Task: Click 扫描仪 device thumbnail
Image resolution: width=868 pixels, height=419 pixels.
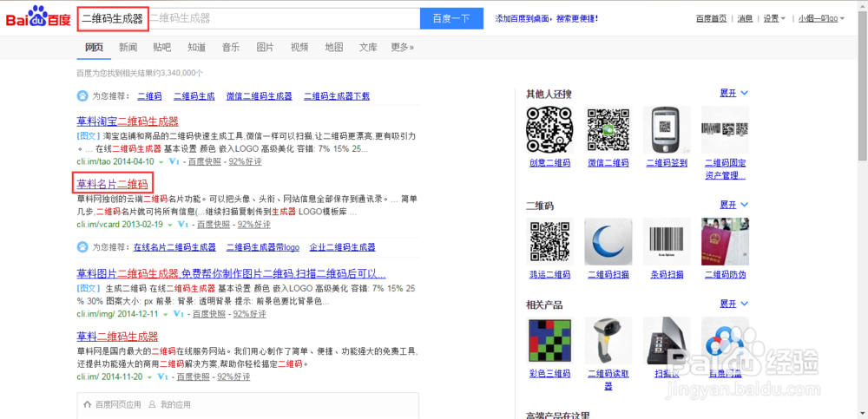Action: (x=667, y=340)
